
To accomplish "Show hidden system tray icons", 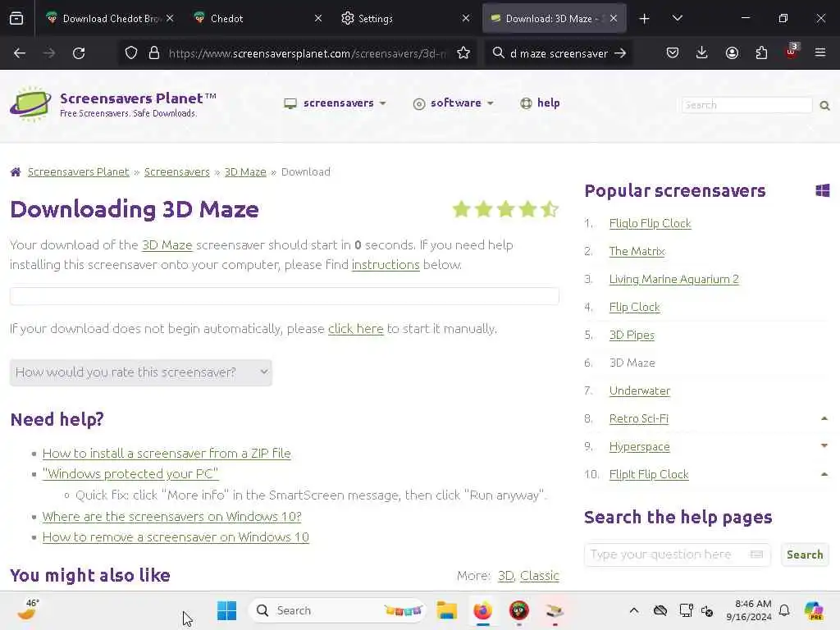I will [x=634, y=610].
